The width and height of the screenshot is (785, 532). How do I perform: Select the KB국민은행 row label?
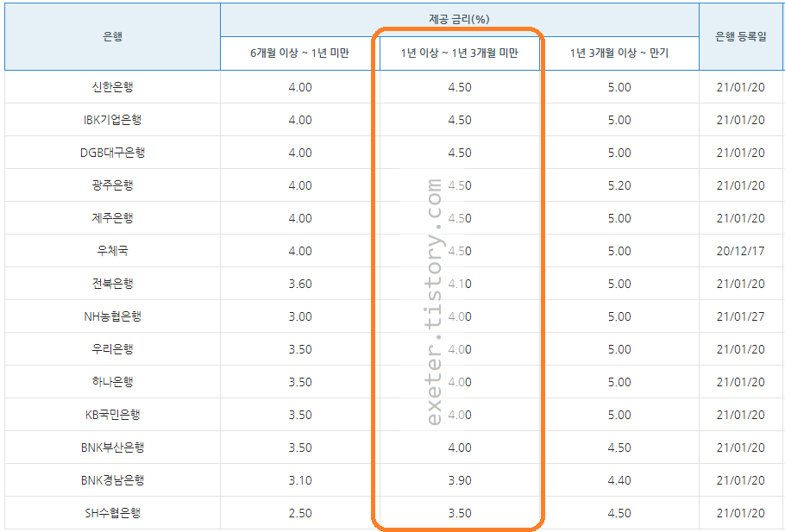point(113,415)
